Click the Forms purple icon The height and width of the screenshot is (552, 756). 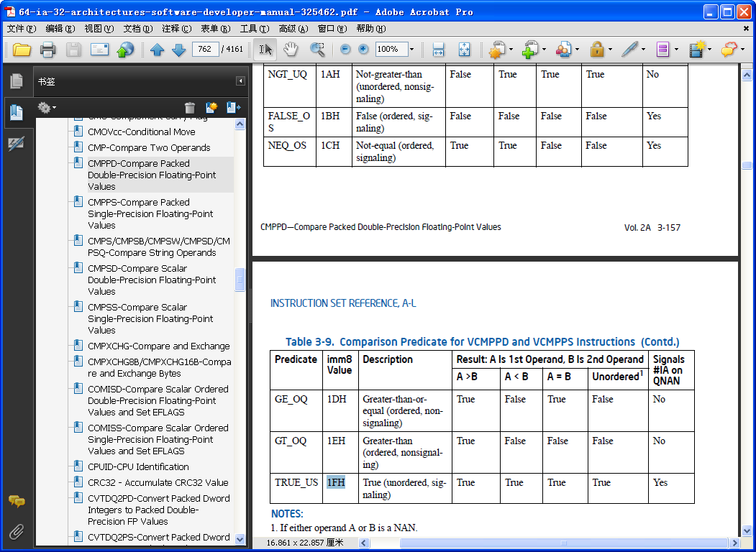coord(663,49)
